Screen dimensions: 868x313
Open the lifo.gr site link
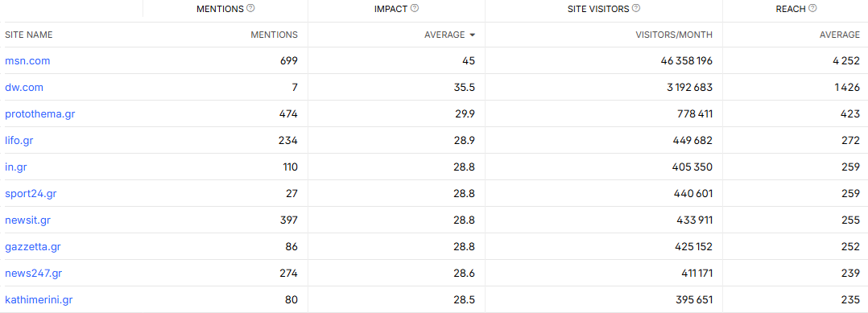(x=19, y=141)
